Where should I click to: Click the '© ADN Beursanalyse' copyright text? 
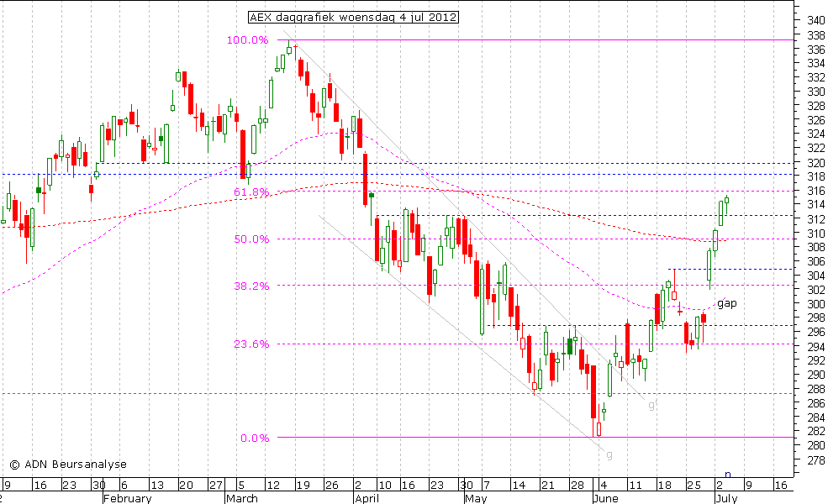pyautogui.click(x=68, y=465)
